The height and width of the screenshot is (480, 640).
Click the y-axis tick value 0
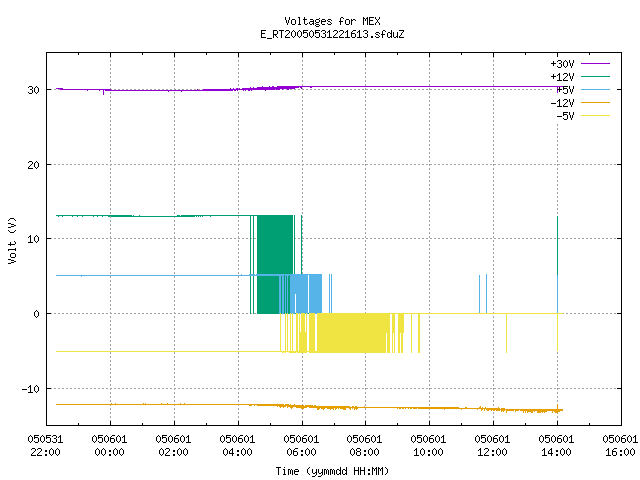tap(37, 314)
